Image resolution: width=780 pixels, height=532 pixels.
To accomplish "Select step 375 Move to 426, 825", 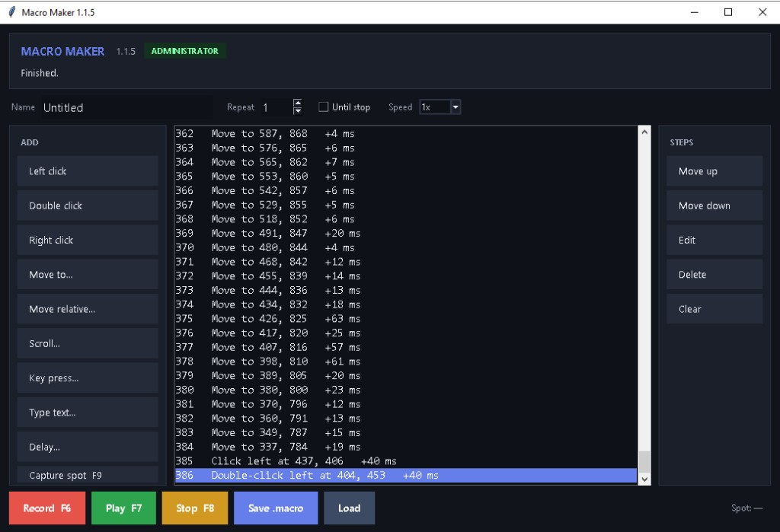I will (x=406, y=319).
